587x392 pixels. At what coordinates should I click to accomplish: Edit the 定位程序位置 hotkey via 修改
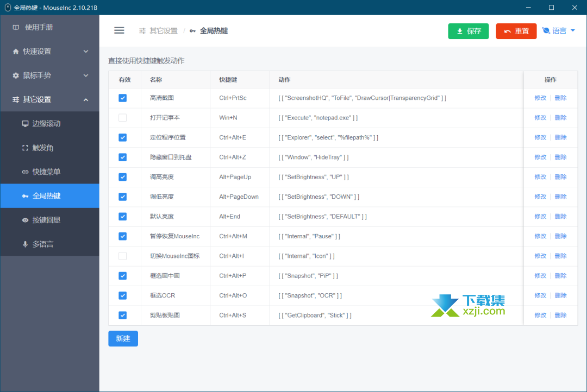tap(540, 138)
